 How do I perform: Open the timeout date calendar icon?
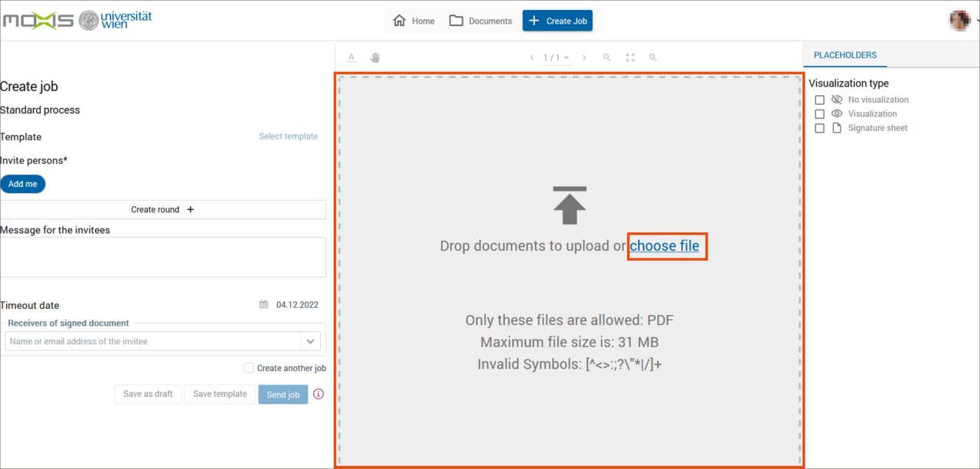[x=264, y=305]
